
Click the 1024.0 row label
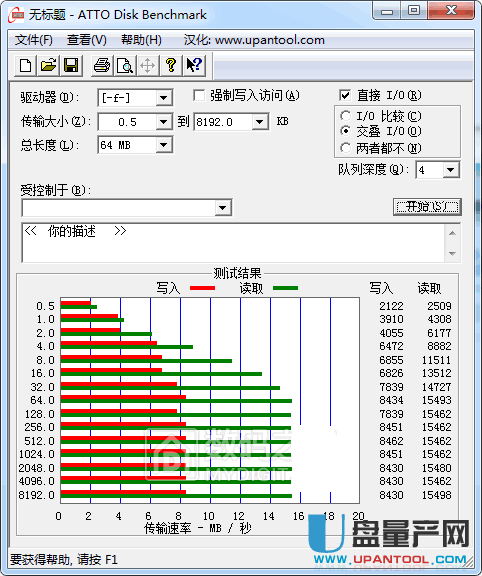pos(36,454)
